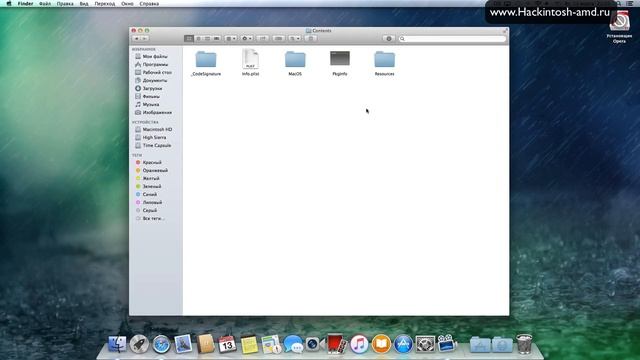Switch to icon view

[x=189, y=38]
